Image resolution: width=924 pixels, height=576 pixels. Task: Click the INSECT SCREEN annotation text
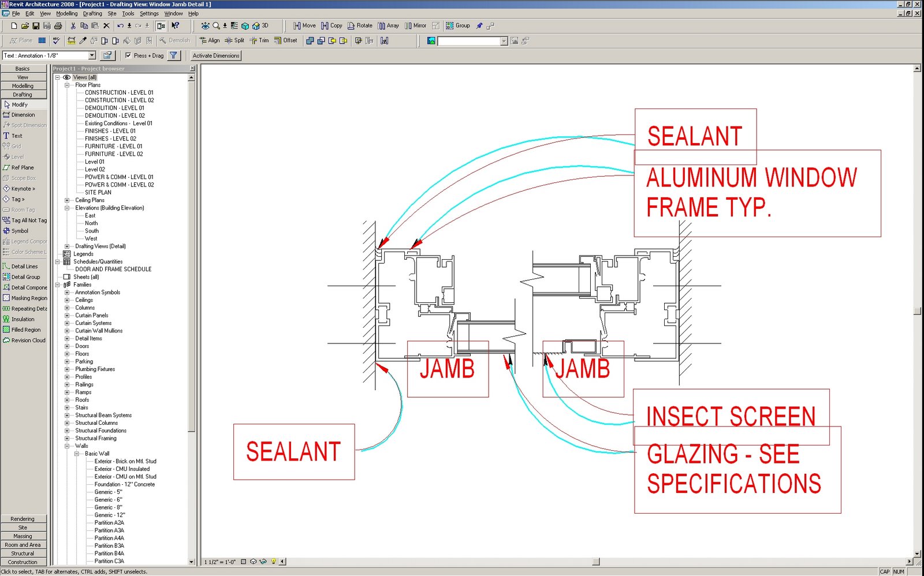[731, 417]
